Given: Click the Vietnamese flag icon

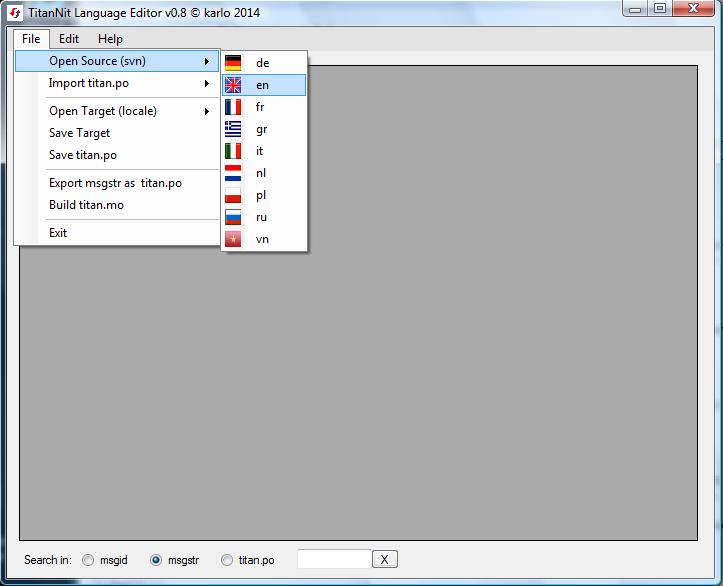Looking at the screenshot, I should click(x=233, y=239).
